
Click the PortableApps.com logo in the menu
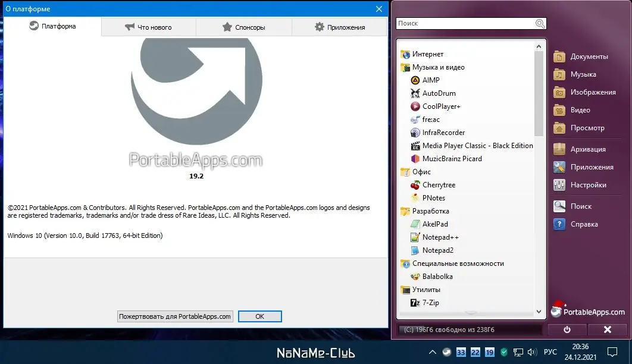tap(588, 310)
